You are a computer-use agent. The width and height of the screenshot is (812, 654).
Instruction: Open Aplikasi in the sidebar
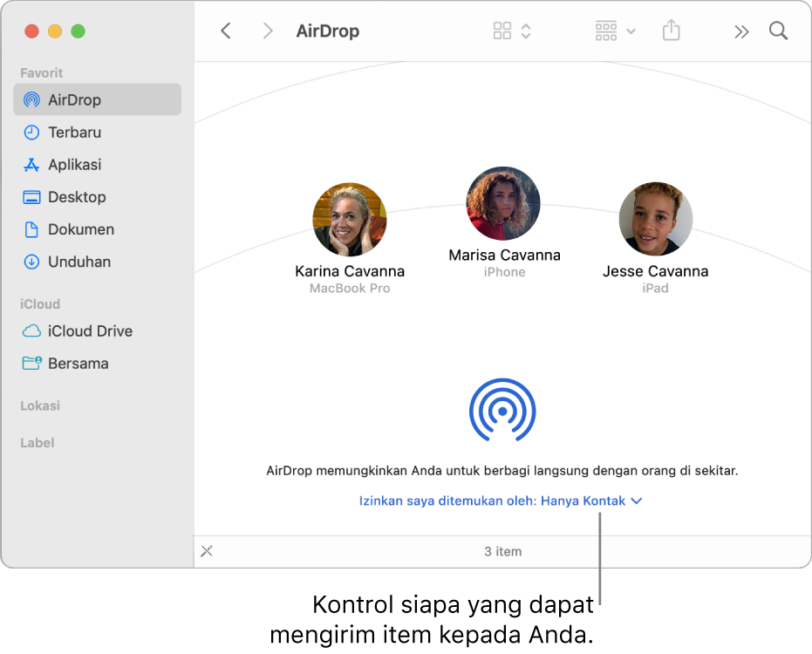pyautogui.click(x=98, y=165)
